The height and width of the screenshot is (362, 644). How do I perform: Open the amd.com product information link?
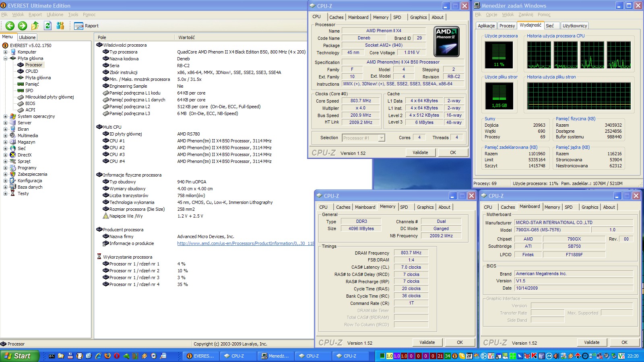(x=246, y=243)
